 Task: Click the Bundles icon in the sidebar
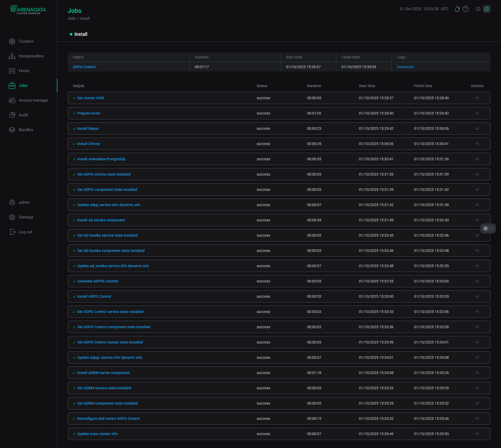12,130
